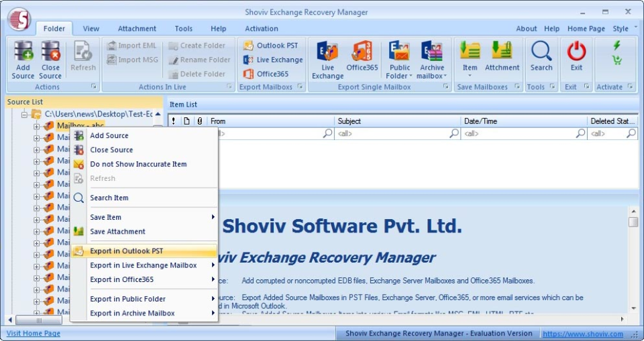Screen dimensions: 644x341
Task: Expand the Mailbox - abc tree node
Action: tap(36, 127)
